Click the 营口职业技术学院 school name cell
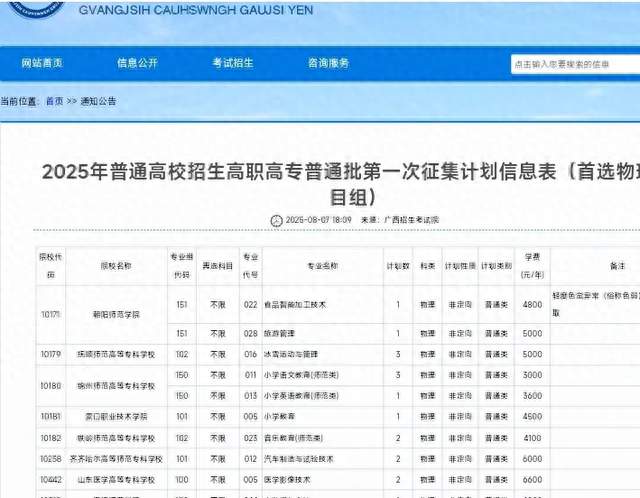 tap(116, 417)
